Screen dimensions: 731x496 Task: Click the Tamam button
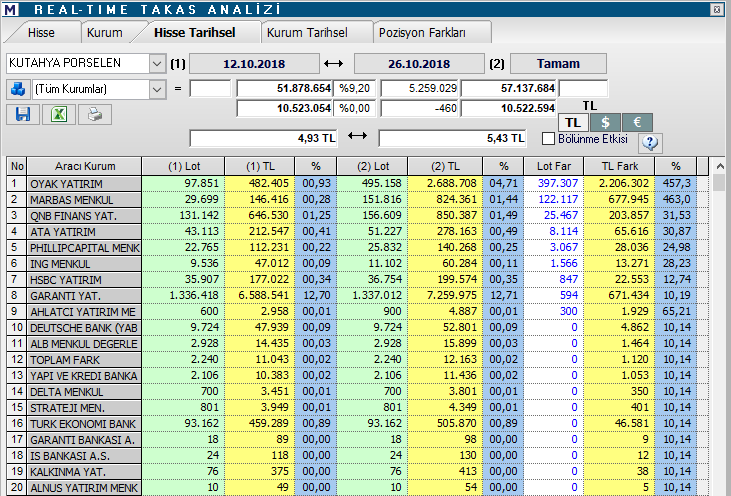point(558,63)
